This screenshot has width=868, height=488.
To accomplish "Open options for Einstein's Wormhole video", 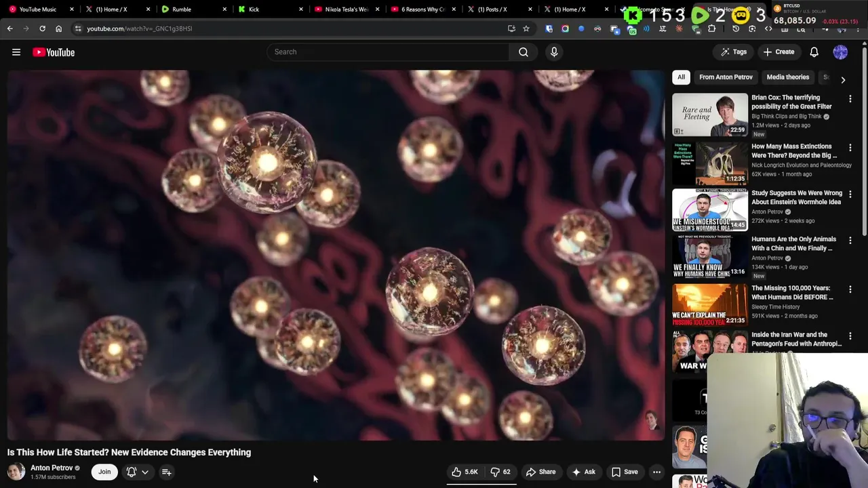I will coord(850,195).
